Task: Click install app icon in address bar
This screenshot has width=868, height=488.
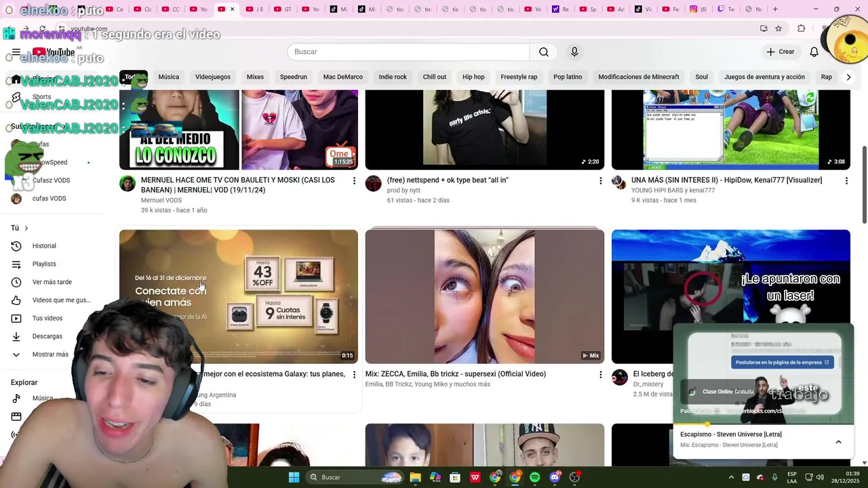Action: (x=764, y=28)
